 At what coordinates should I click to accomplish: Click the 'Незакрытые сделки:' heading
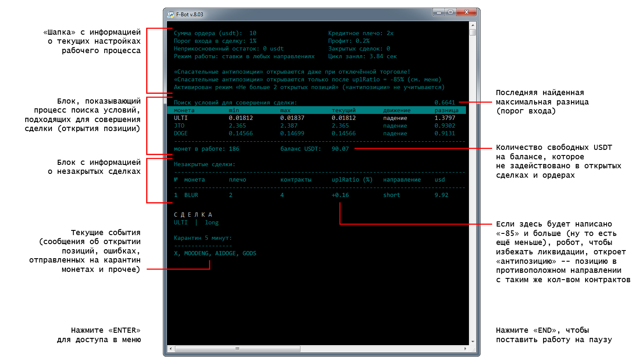pyautogui.click(x=205, y=164)
